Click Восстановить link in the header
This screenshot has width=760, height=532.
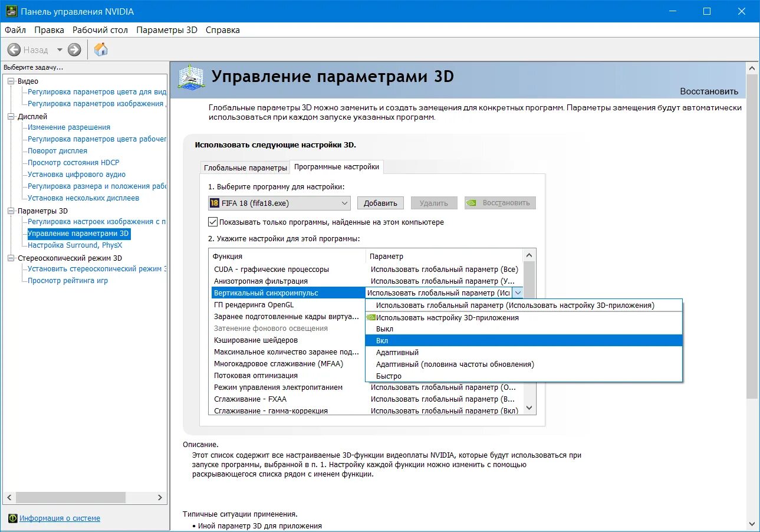point(709,91)
